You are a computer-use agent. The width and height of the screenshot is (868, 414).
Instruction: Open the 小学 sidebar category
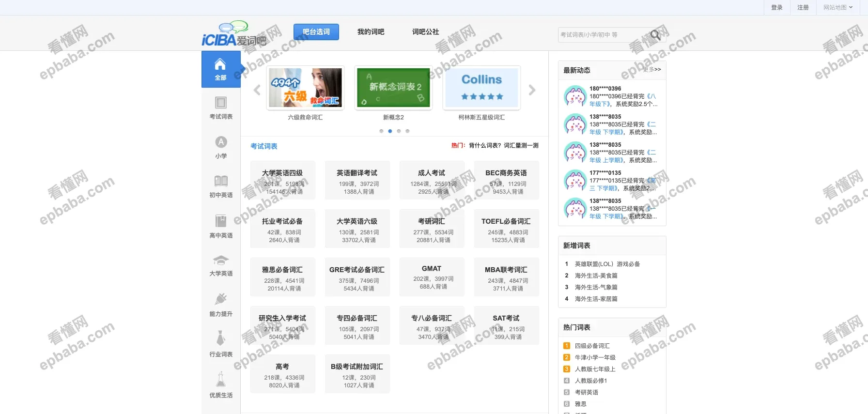click(221, 147)
